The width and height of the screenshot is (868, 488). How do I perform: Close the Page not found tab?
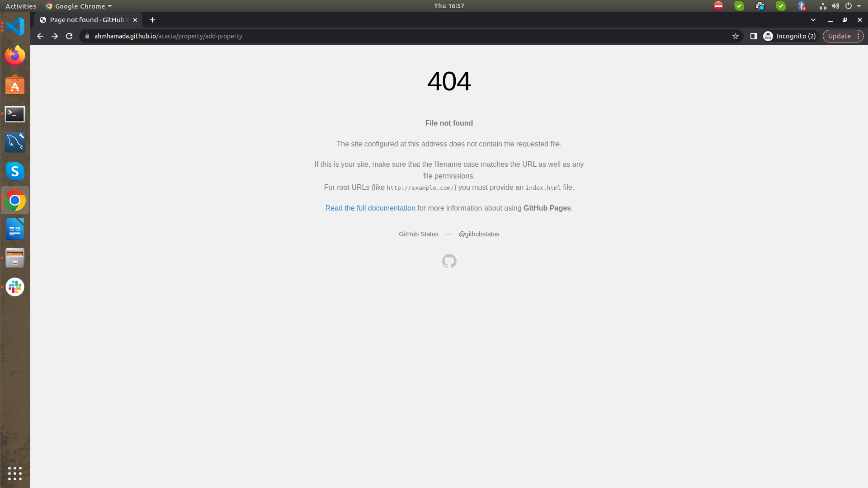coord(135,20)
